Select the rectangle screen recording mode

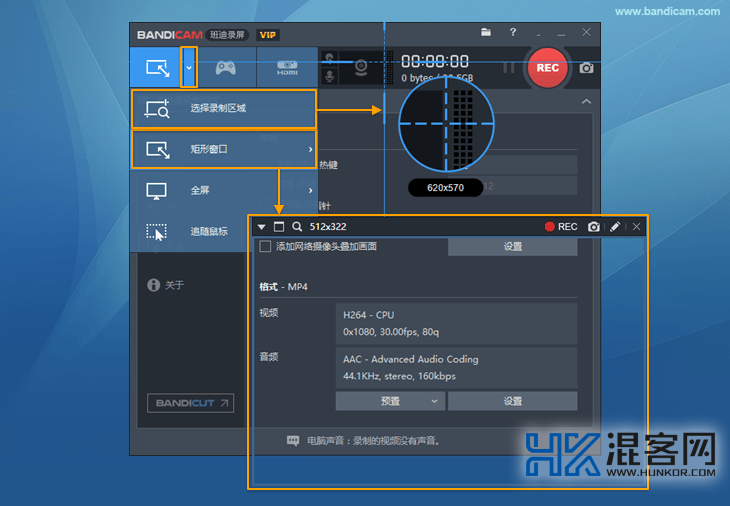click(x=156, y=68)
